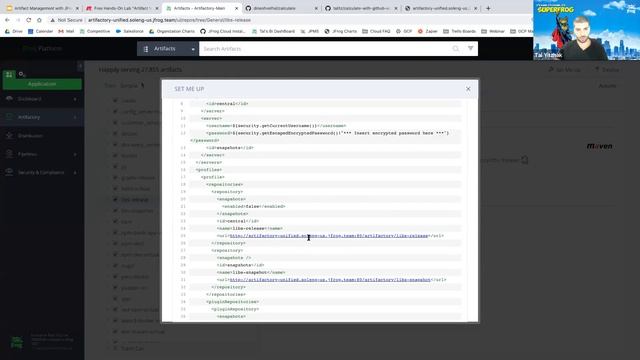The width and height of the screenshot is (640, 360).
Task: Collapse the left sidebar panel
Action: point(80,66)
